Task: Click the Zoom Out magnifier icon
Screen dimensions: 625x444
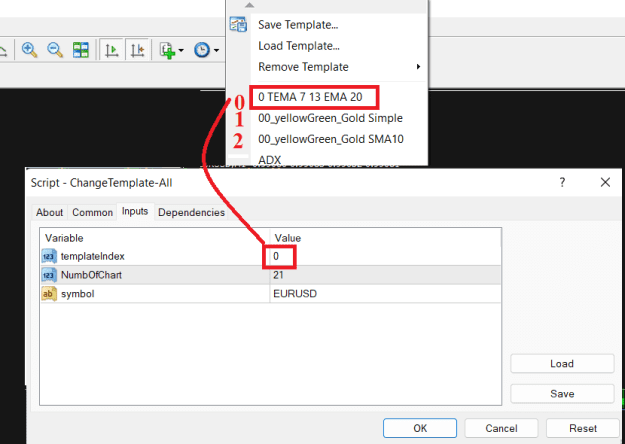Action: coord(55,50)
